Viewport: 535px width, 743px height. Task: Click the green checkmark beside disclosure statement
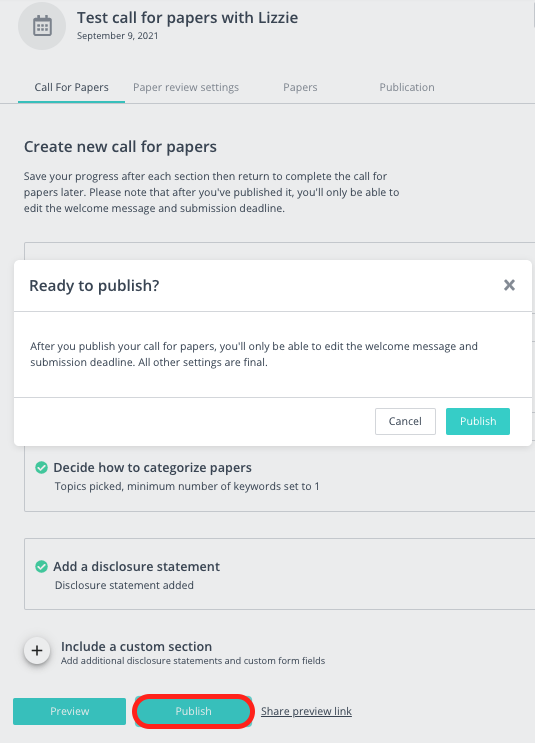click(42, 567)
